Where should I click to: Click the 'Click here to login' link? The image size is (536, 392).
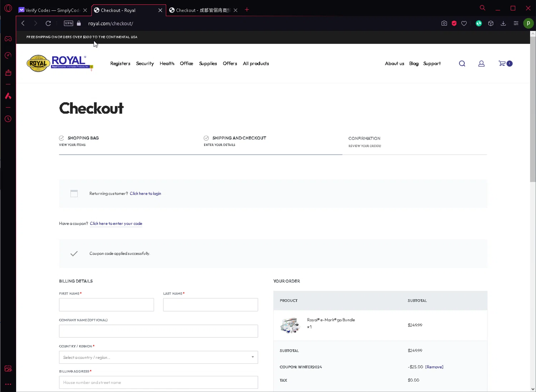tap(145, 194)
